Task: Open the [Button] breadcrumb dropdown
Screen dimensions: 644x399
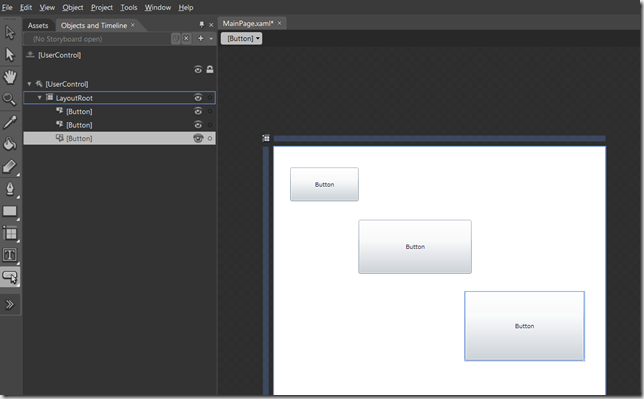Action: [242, 39]
